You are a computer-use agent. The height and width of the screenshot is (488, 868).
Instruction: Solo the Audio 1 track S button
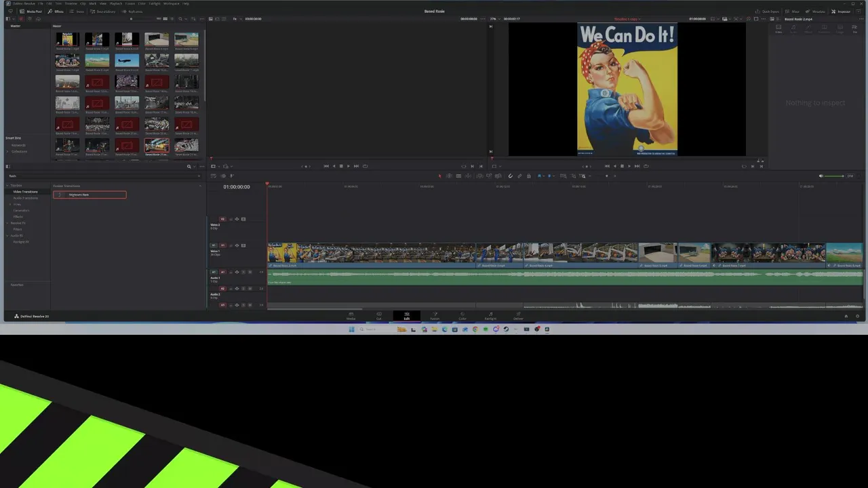click(x=243, y=272)
